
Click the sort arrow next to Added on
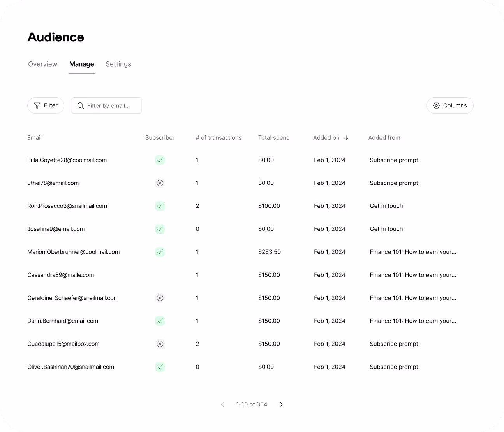pyautogui.click(x=346, y=138)
